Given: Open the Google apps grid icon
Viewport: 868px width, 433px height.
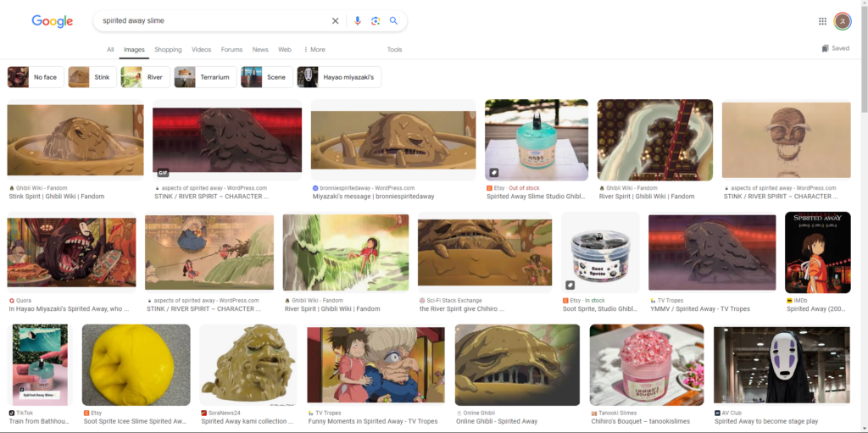Looking at the screenshot, I should [x=822, y=21].
